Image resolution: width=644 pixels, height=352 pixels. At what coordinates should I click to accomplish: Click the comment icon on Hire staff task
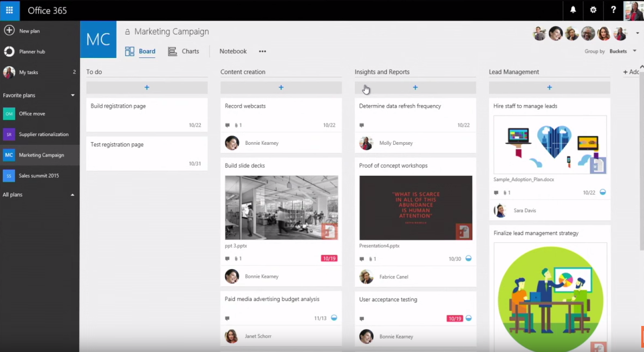pyautogui.click(x=496, y=193)
